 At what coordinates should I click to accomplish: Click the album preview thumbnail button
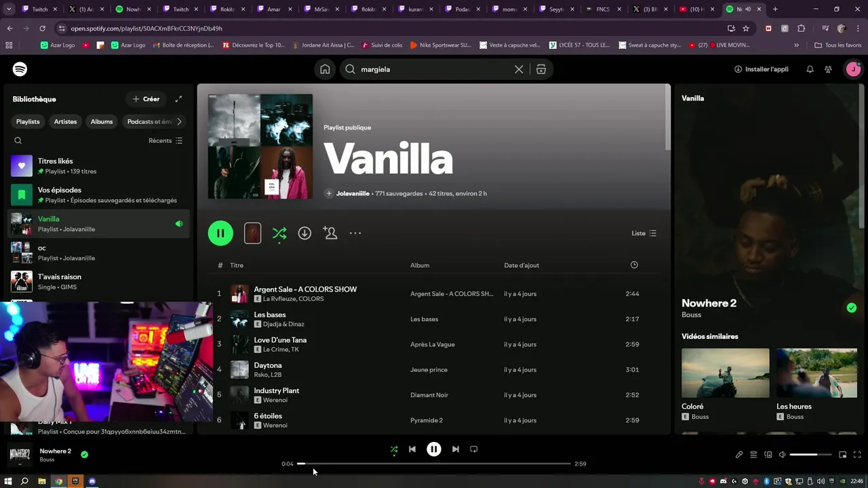pyautogui.click(x=252, y=233)
